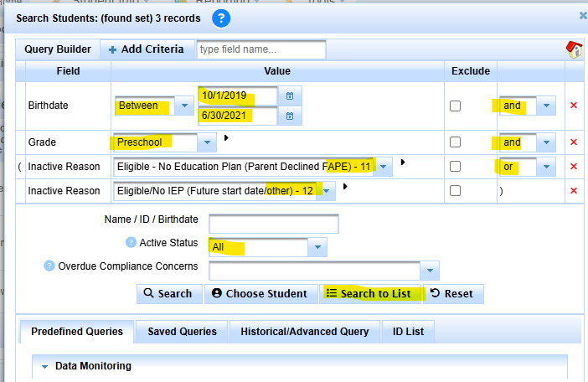Screen dimensions: 588x382
Task: Delete the Eligible/No IEP criteria row
Action: [574, 191]
